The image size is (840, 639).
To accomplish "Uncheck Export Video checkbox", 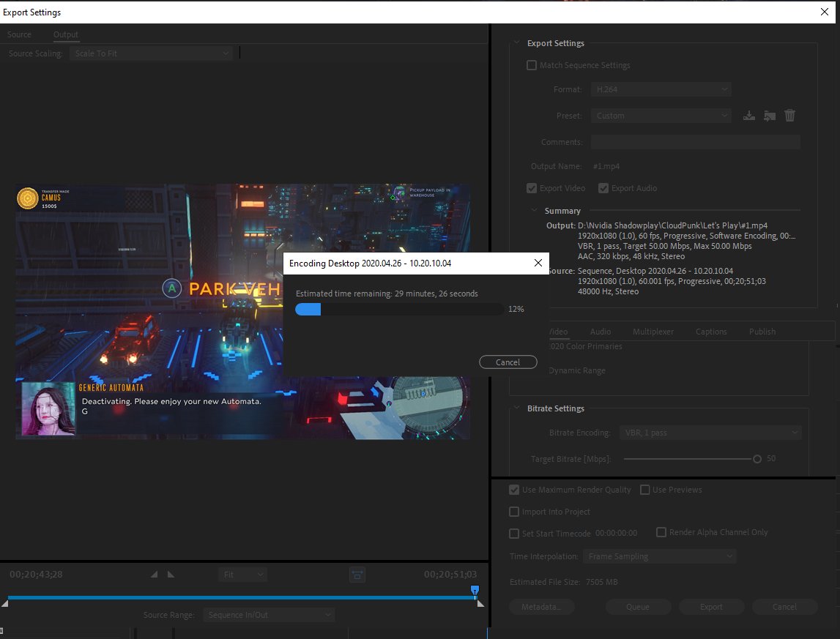I will [532, 188].
